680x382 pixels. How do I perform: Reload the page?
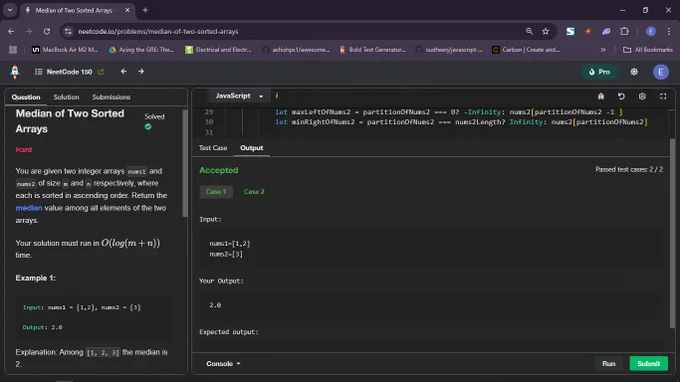pyautogui.click(x=47, y=31)
